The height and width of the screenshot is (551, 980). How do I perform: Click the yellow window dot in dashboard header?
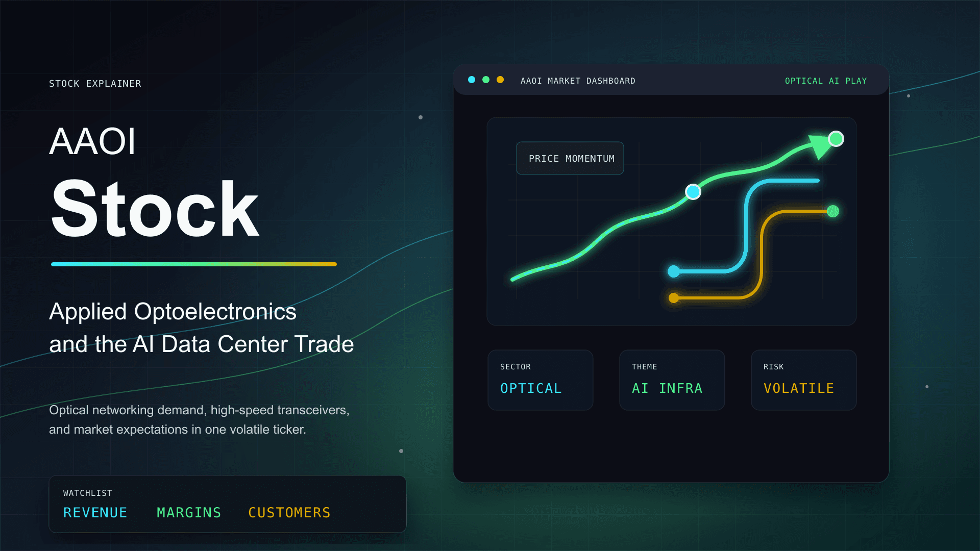500,80
